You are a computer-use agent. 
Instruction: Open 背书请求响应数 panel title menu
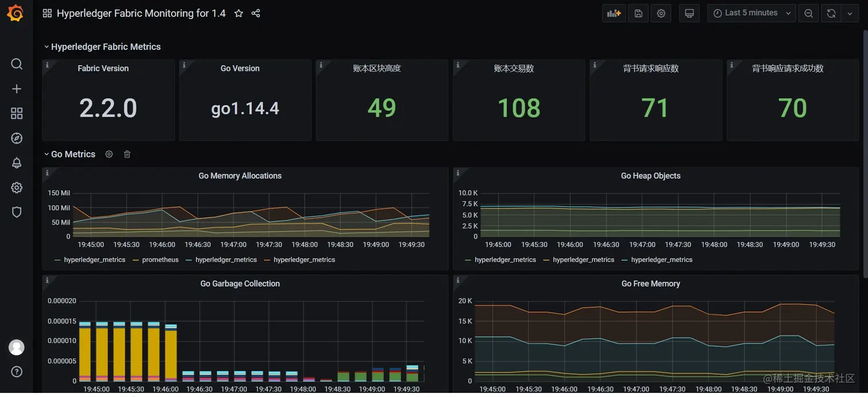[651, 68]
